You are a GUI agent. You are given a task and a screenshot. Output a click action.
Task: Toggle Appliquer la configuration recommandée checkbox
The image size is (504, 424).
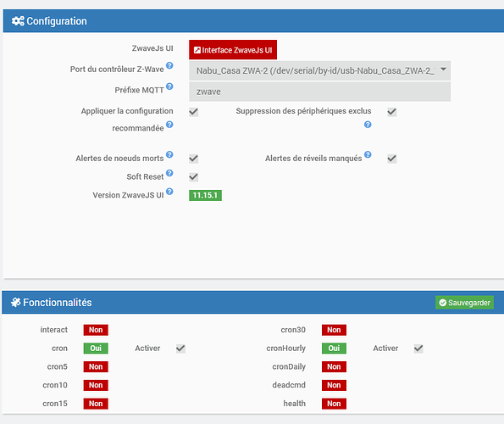pos(193,112)
